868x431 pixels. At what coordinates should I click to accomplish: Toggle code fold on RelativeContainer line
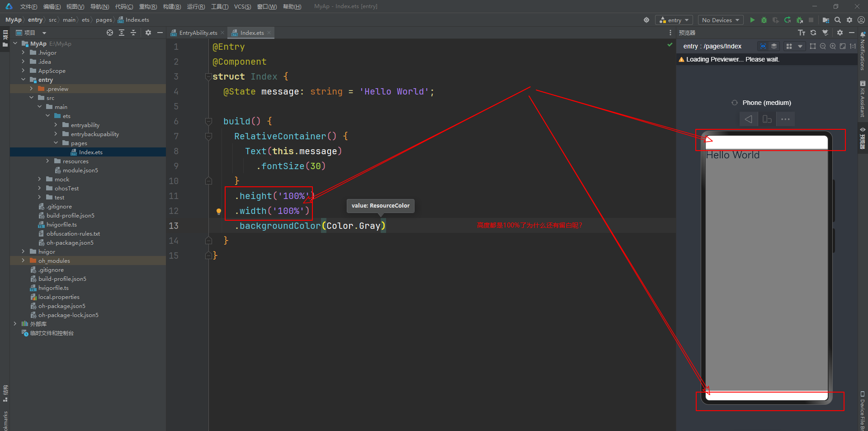click(208, 136)
